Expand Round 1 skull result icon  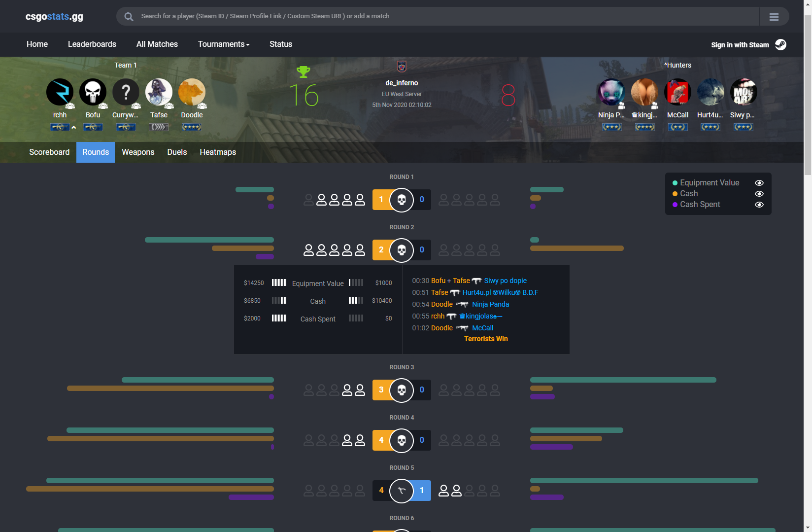(402, 200)
